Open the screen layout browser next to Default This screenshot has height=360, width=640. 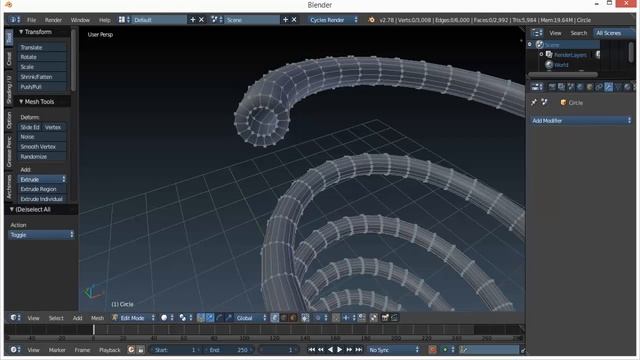(x=124, y=20)
